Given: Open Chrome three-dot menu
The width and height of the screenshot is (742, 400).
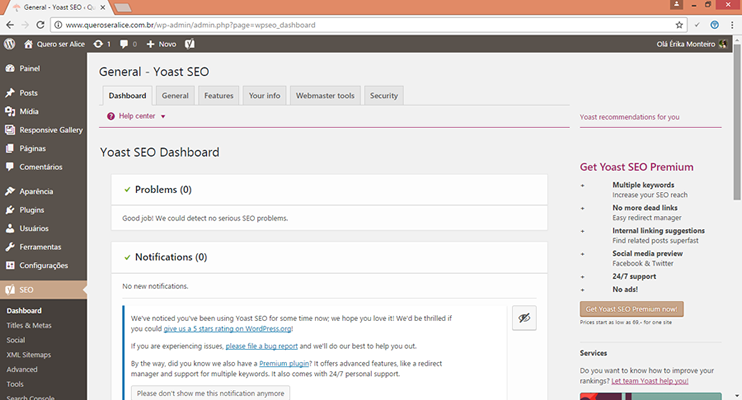Looking at the screenshot, I should (x=732, y=25).
